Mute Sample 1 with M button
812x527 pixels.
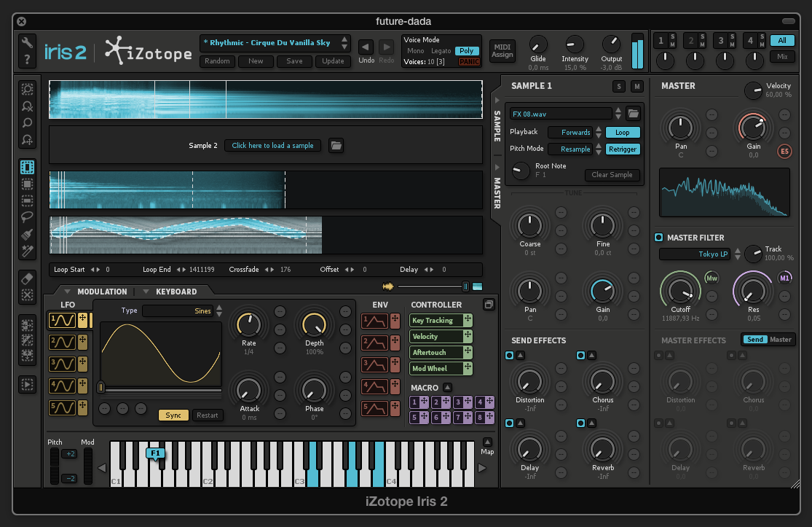[637, 87]
